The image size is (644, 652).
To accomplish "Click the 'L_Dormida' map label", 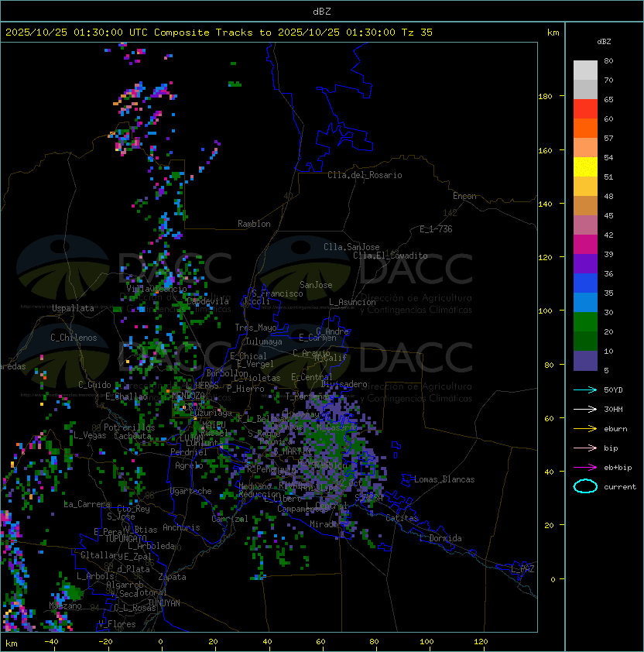I will (x=440, y=538).
